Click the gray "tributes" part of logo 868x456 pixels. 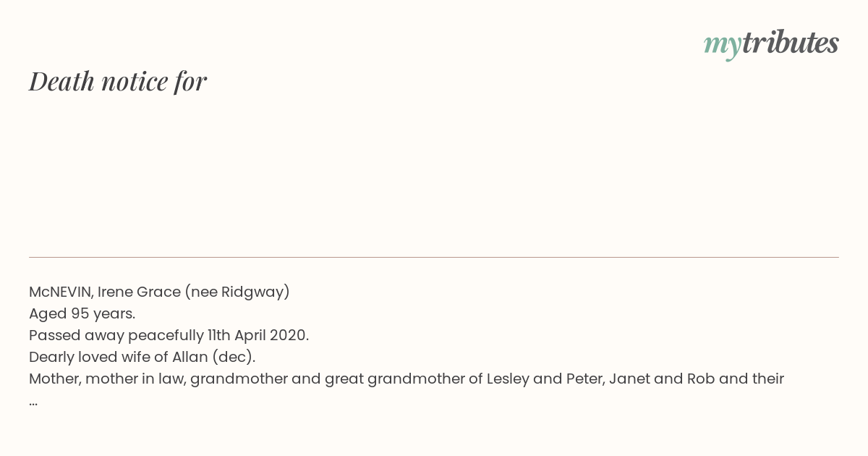pos(791,42)
